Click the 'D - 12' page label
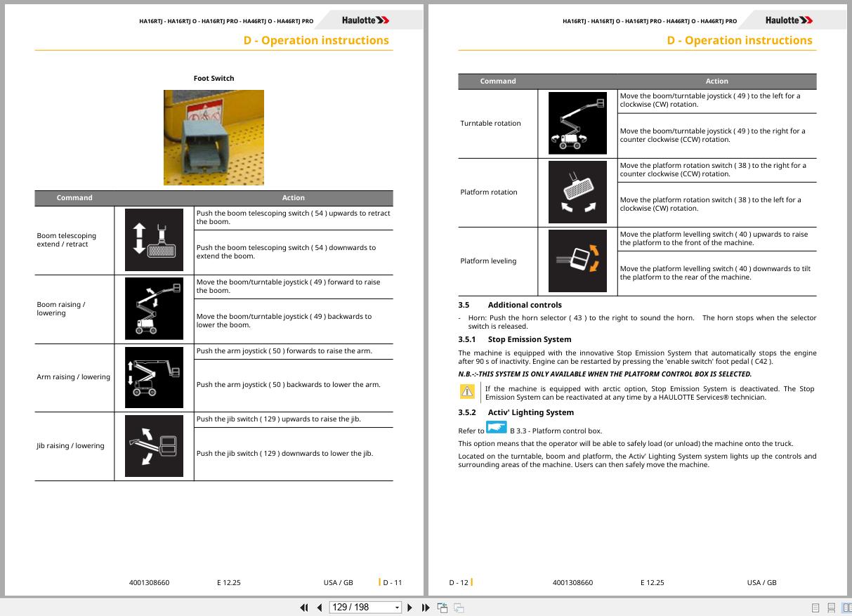The width and height of the screenshot is (852, 616). click(x=459, y=582)
